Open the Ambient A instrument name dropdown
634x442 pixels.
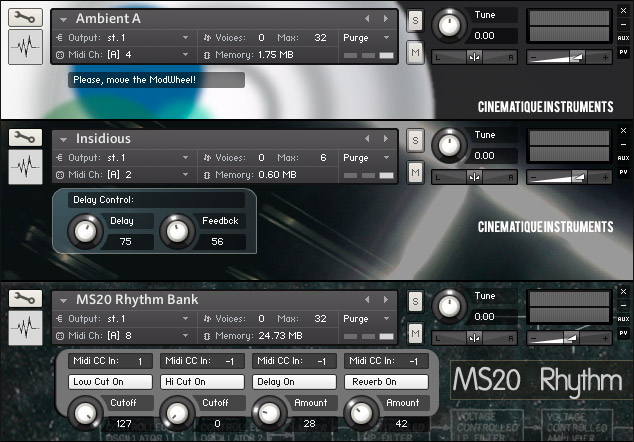63,19
